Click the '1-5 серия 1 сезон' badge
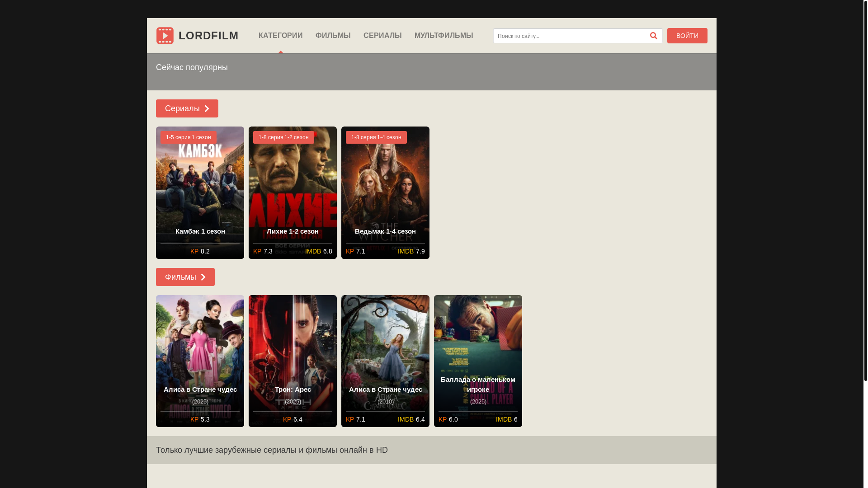Image resolution: width=868 pixels, height=488 pixels. 189,137
